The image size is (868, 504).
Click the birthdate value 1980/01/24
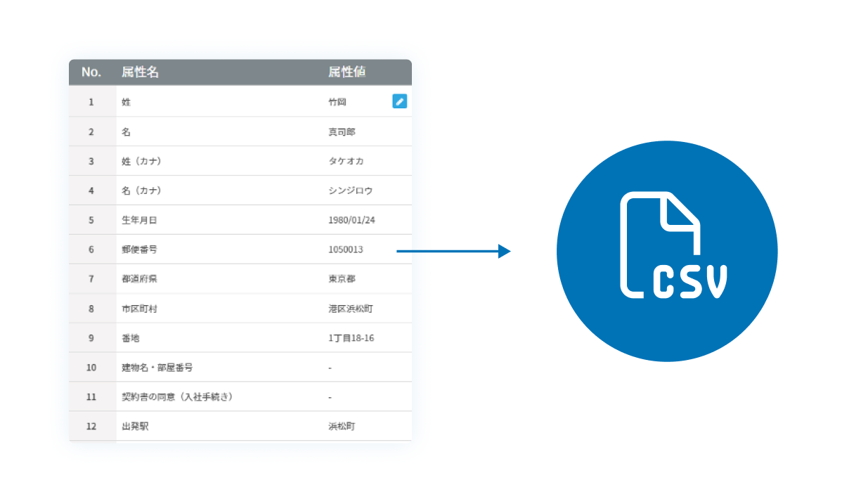pos(351,221)
